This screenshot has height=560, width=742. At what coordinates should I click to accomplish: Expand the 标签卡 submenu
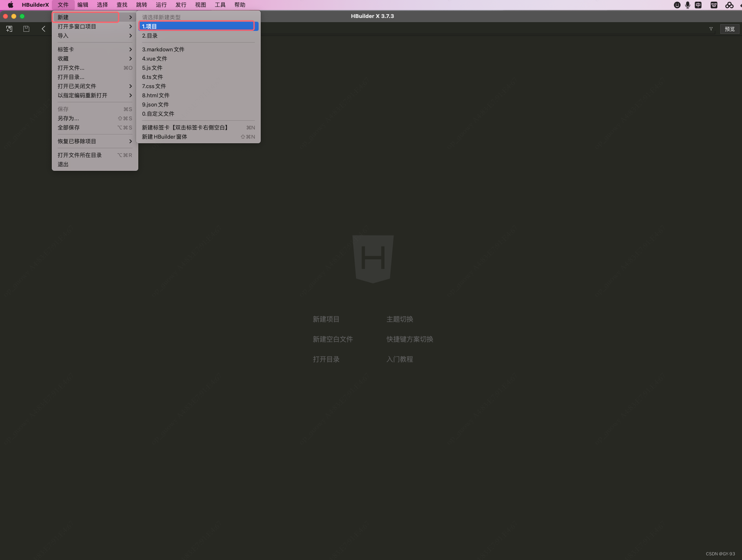(x=95, y=49)
